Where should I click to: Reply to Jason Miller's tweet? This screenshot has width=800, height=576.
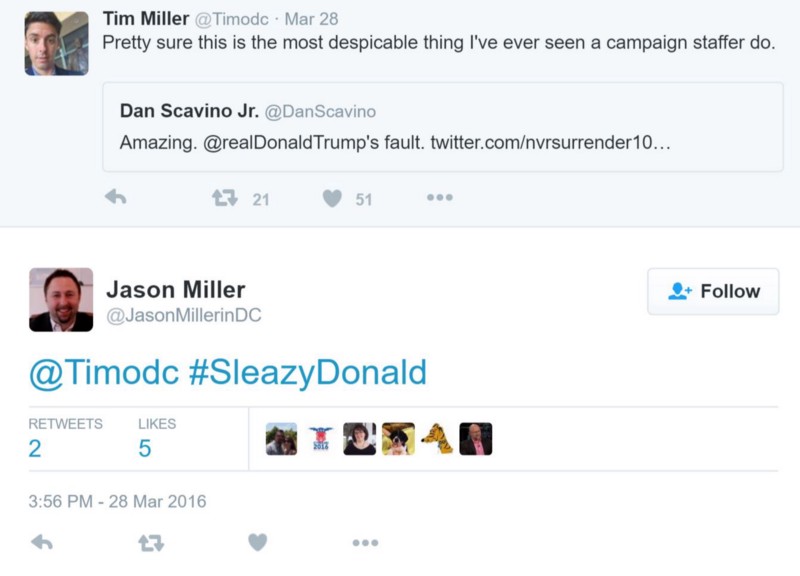click(41, 542)
